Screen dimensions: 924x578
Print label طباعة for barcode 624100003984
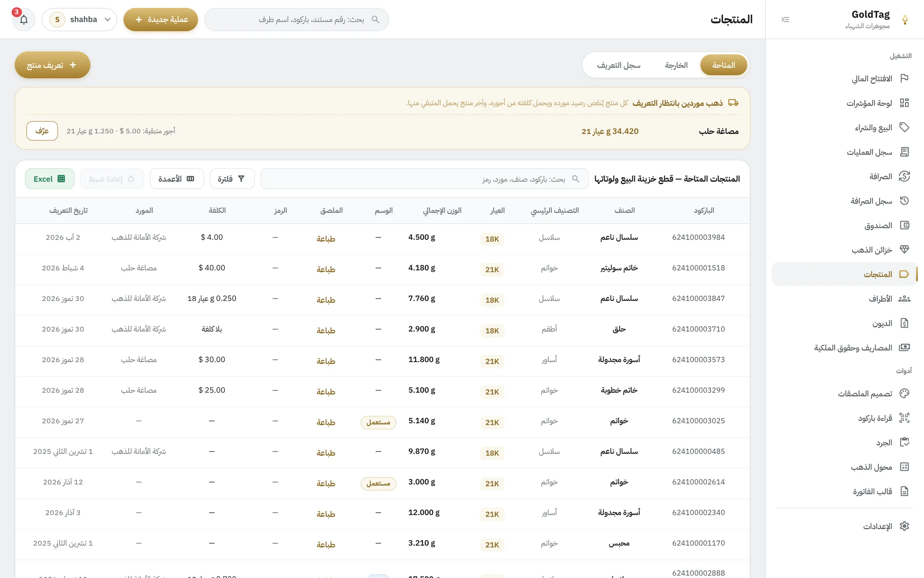(326, 238)
